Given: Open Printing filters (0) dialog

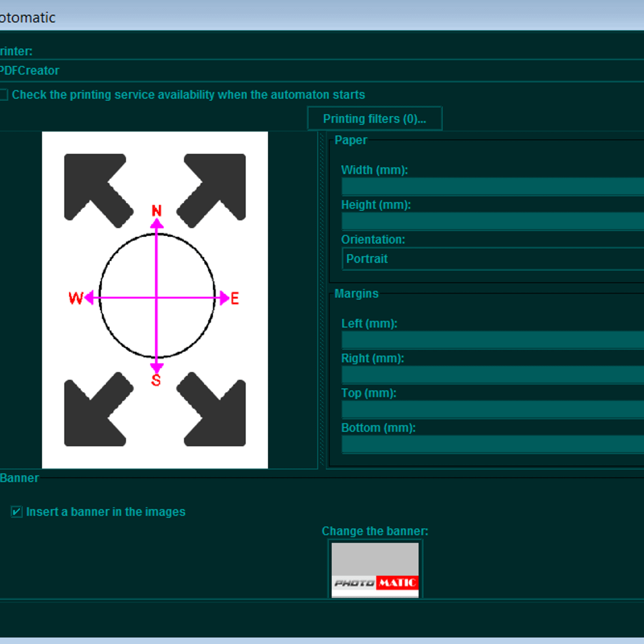Looking at the screenshot, I should pyautogui.click(x=375, y=119).
